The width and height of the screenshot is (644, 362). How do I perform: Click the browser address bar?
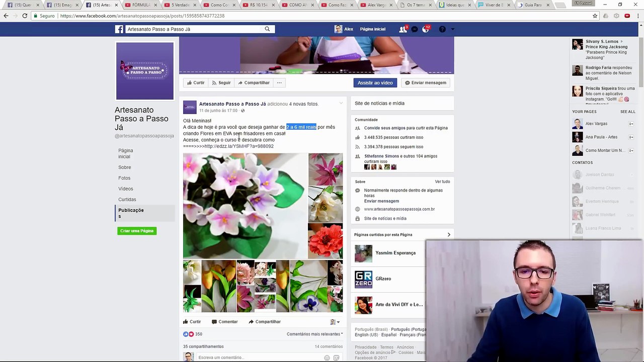[x=312, y=16]
